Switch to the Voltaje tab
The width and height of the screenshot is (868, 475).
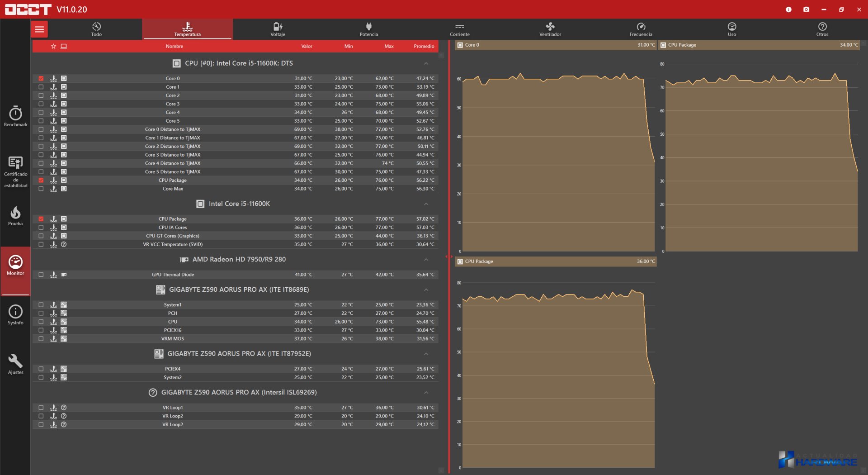coord(278,29)
